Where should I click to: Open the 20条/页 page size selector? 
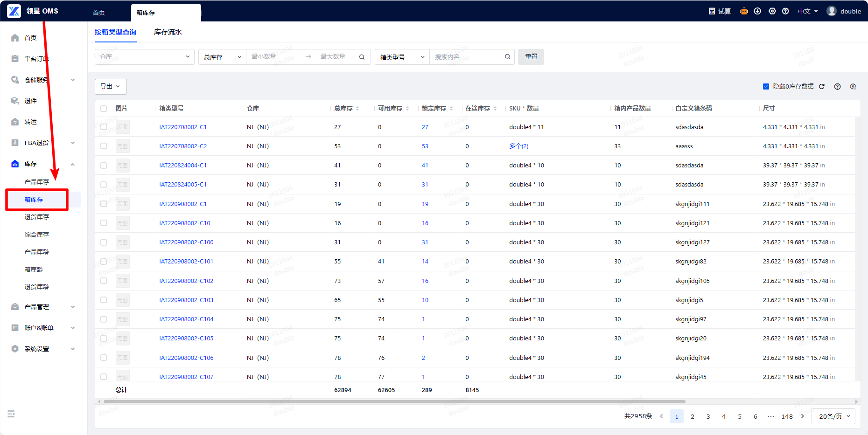[833, 416]
